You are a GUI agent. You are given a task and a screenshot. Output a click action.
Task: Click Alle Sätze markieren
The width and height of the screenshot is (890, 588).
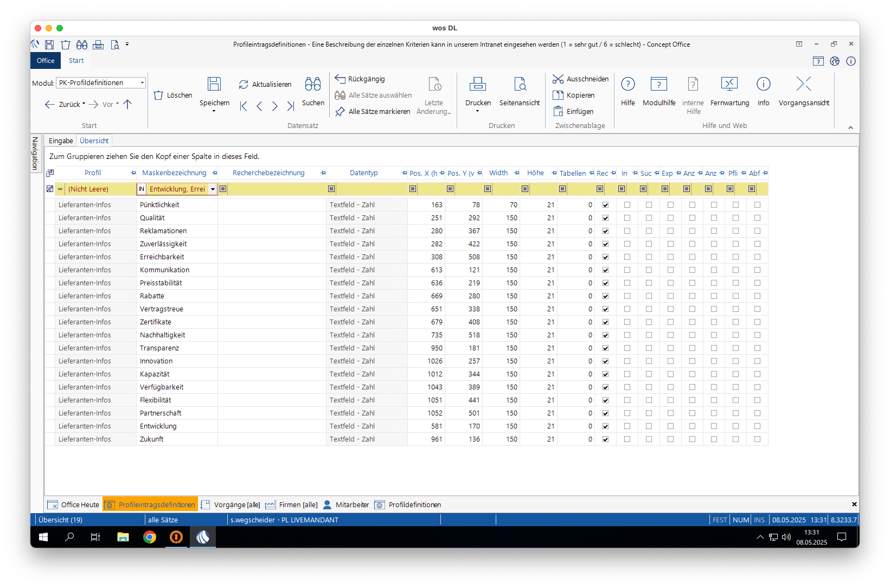click(x=373, y=112)
